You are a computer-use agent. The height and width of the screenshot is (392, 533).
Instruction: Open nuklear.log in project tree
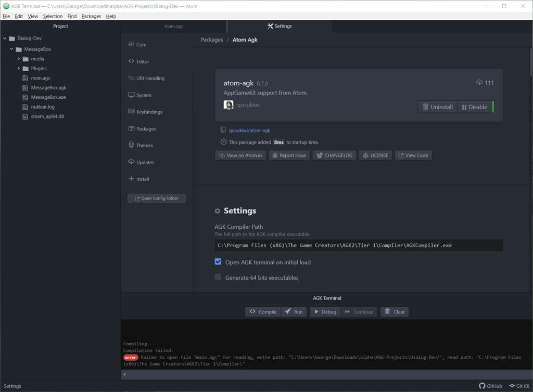point(43,107)
